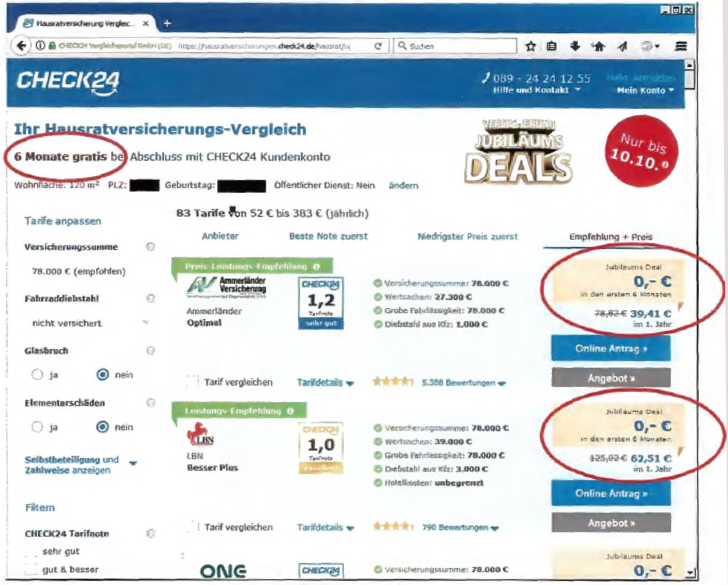Bookmark this page with the star icon

point(531,46)
